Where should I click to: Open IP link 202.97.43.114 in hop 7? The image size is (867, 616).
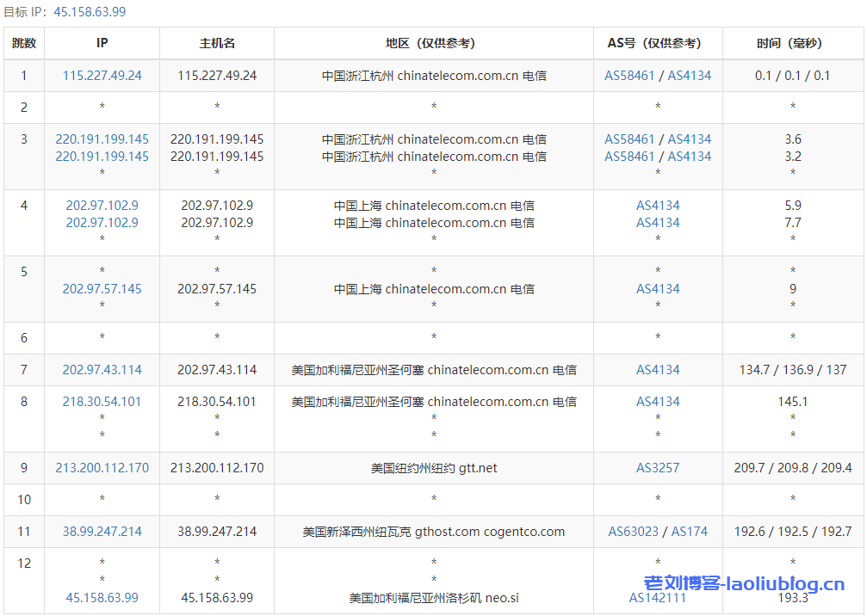pyautogui.click(x=102, y=370)
